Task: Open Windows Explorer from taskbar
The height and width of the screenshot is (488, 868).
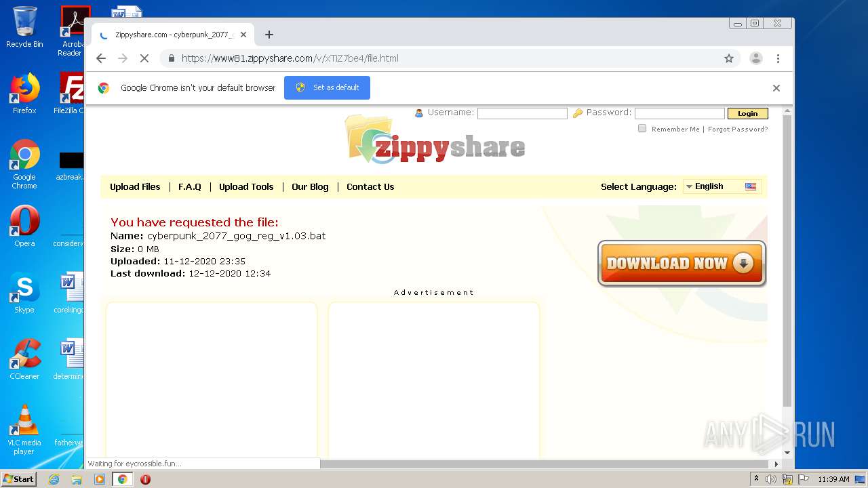Action: pos(77,479)
